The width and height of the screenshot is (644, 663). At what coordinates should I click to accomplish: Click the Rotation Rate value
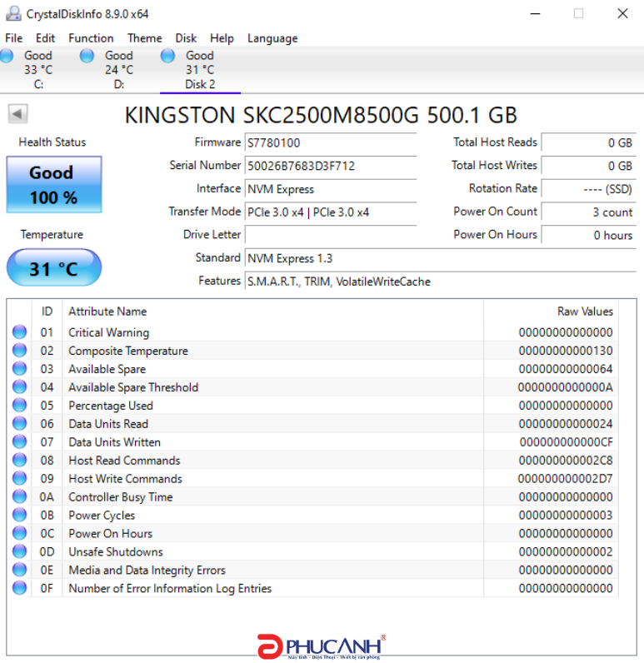(589, 189)
